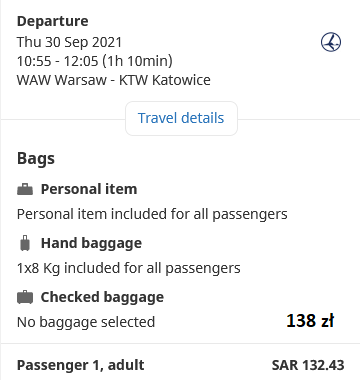The image size is (360, 380).
Task: Open the Travel details link
Action: [181, 118]
